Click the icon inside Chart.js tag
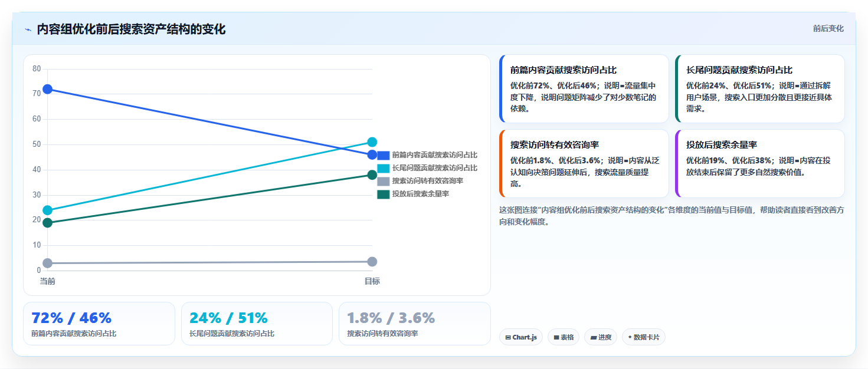The height and width of the screenshot is (369, 868). pyautogui.click(x=508, y=338)
